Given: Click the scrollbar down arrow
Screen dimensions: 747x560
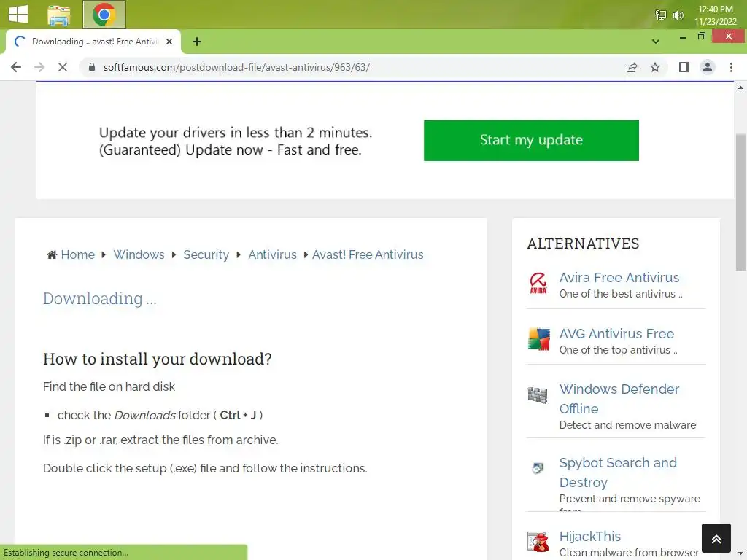Looking at the screenshot, I should (x=740, y=554).
